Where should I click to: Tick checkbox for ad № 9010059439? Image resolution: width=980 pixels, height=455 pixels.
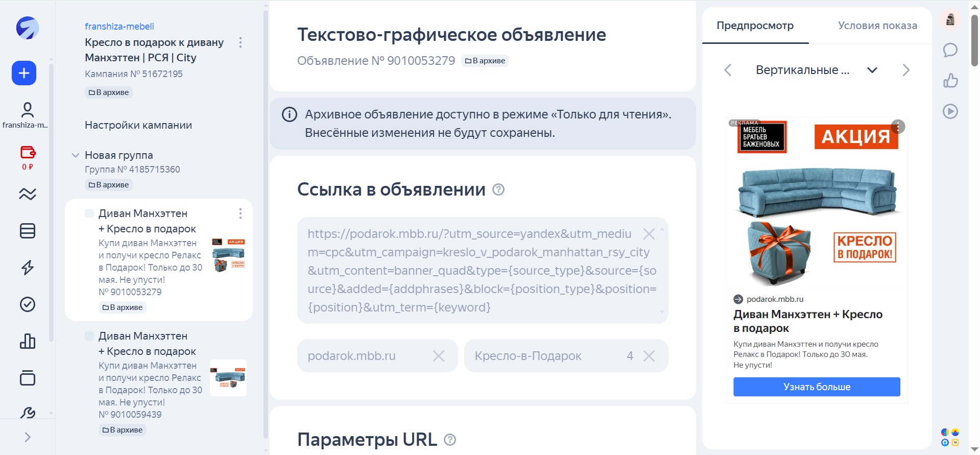(x=89, y=336)
